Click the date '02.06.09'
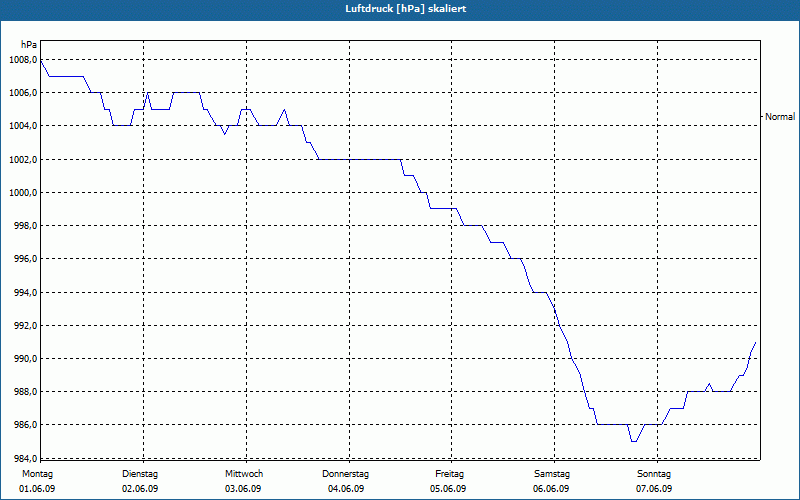Viewport: 800px width, 500px height. tap(140, 489)
